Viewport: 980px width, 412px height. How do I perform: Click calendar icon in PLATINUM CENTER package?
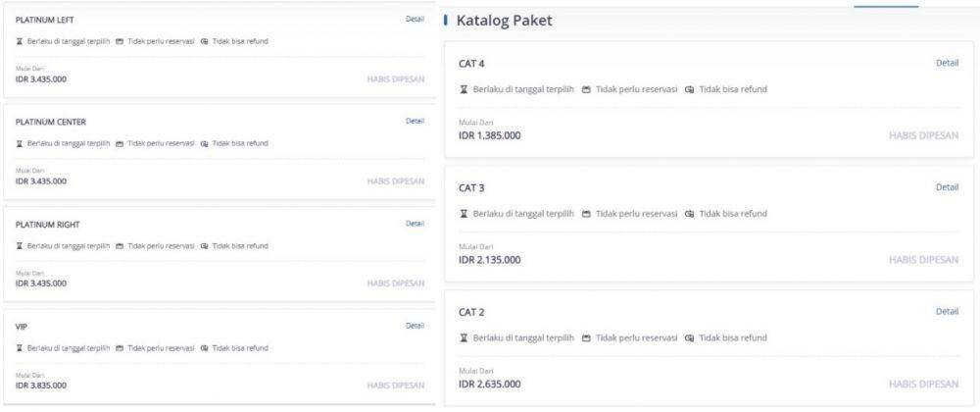click(x=120, y=143)
